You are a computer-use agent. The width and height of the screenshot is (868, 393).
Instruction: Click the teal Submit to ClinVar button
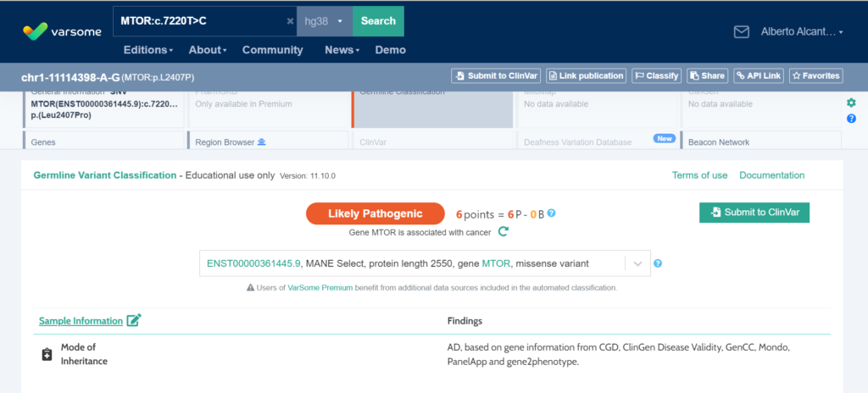click(x=754, y=213)
